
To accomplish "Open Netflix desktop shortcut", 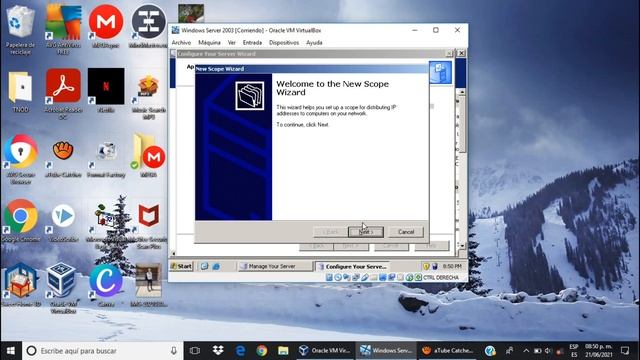I will [x=106, y=91].
